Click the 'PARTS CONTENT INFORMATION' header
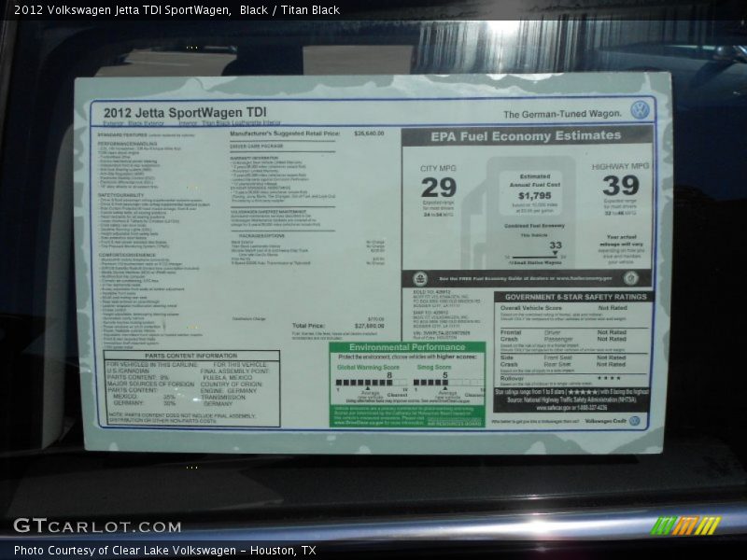This screenshot has height=560, width=747. tap(191, 356)
